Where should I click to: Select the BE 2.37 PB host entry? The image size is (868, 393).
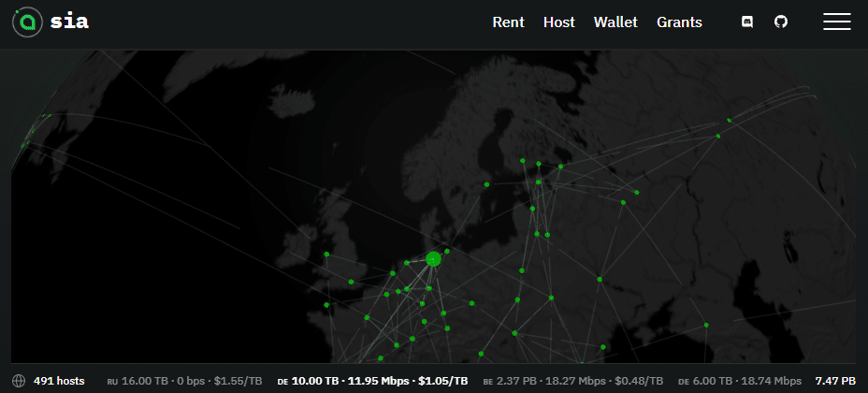pos(573,381)
